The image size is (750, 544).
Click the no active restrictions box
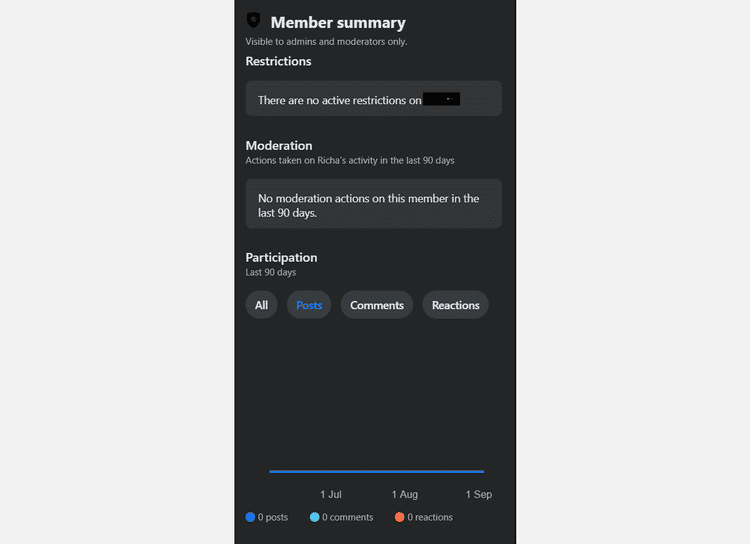pyautogui.click(x=374, y=99)
